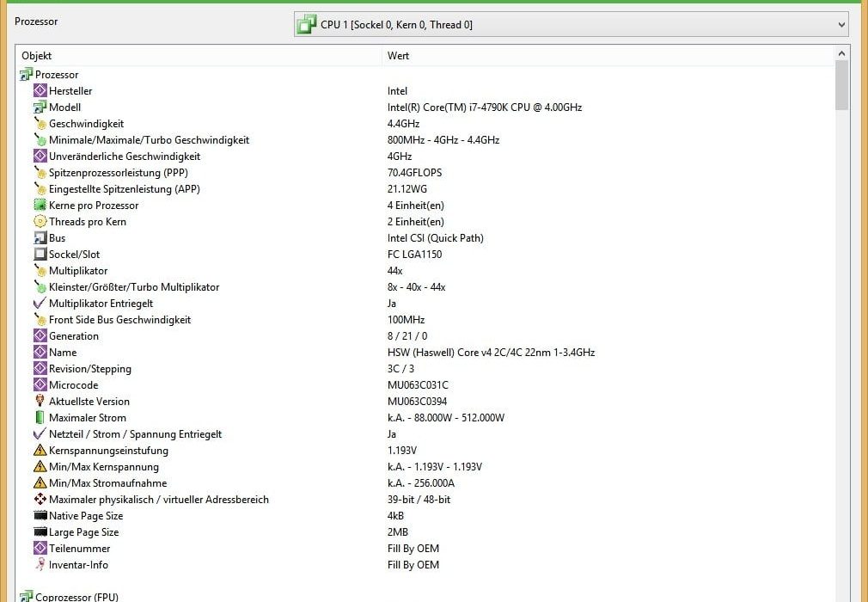Click icon beside Minimale/Maximale/Turbo Geschwindigkeit
Image resolution: width=868 pixels, height=602 pixels.
[x=40, y=139]
